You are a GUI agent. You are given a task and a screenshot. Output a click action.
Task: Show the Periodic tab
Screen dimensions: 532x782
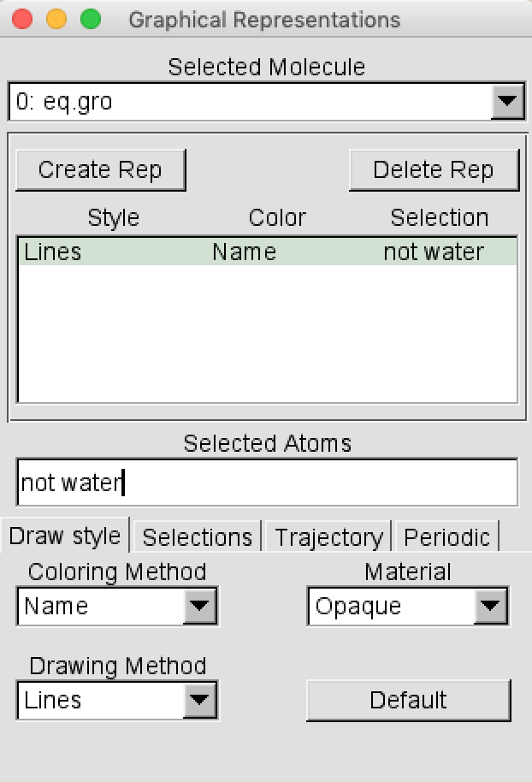(x=446, y=537)
